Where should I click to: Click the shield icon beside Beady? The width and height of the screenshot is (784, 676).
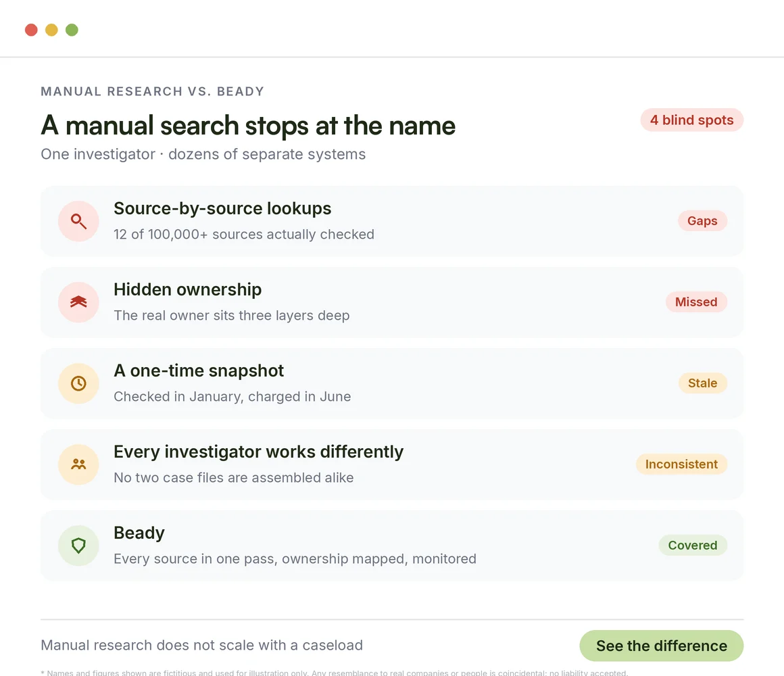(x=78, y=545)
